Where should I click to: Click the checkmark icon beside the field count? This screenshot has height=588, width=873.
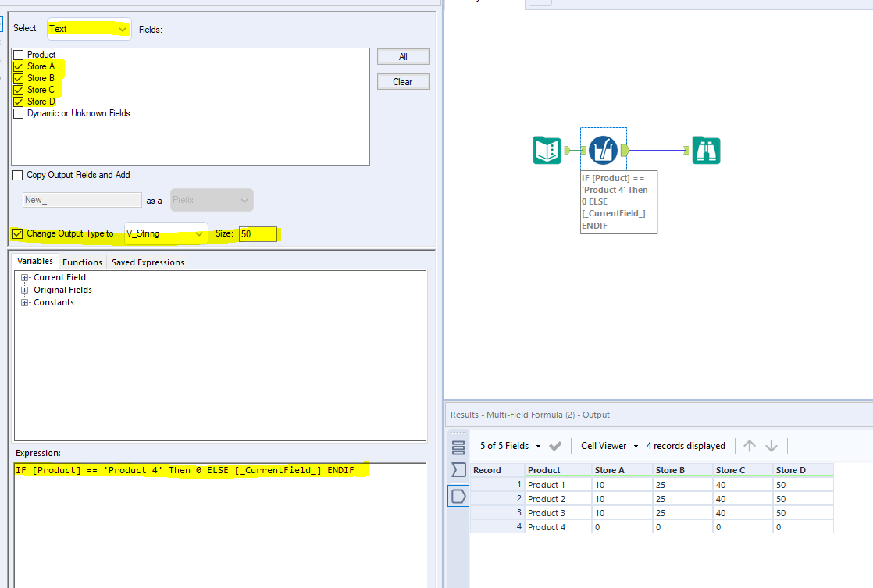click(556, 445)
